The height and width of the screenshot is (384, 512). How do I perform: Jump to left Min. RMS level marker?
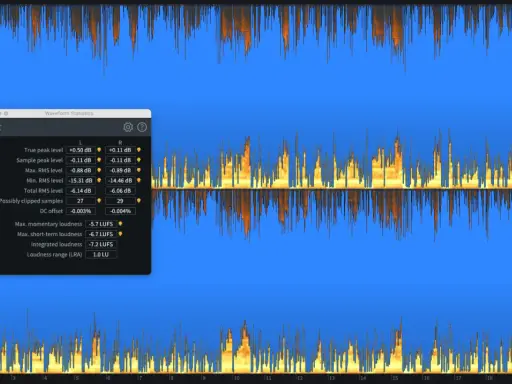coord(99,180)
